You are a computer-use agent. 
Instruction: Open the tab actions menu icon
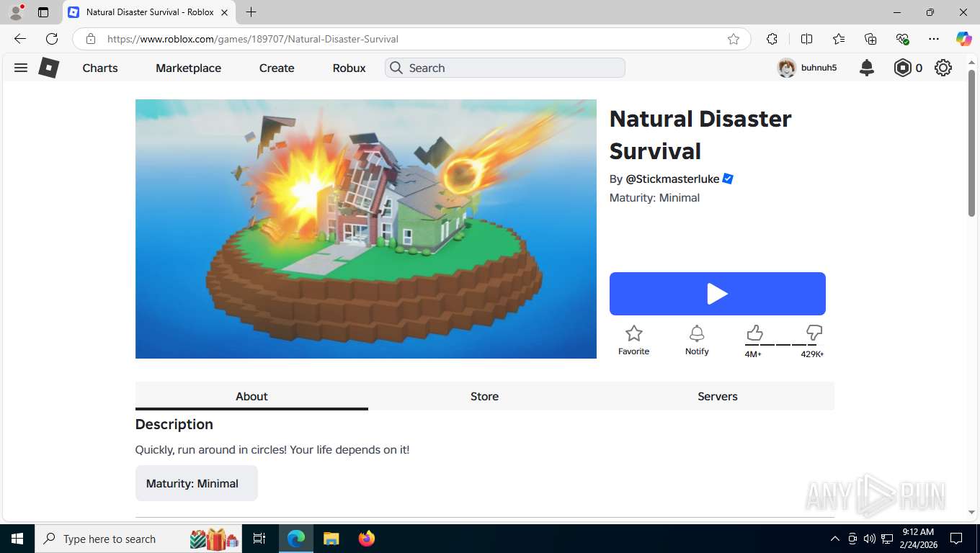pos(43,12)
